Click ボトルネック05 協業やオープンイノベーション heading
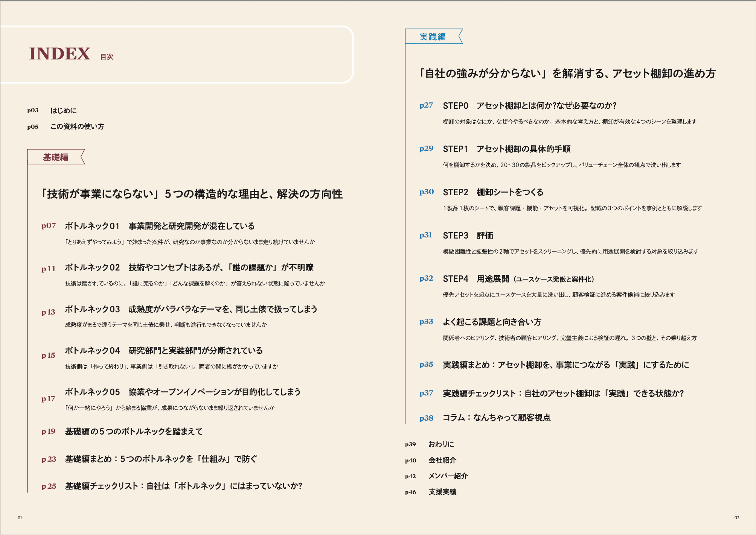The height and width of the screenshot is (535, 756). pyautogui.click(x=183, y=392)
